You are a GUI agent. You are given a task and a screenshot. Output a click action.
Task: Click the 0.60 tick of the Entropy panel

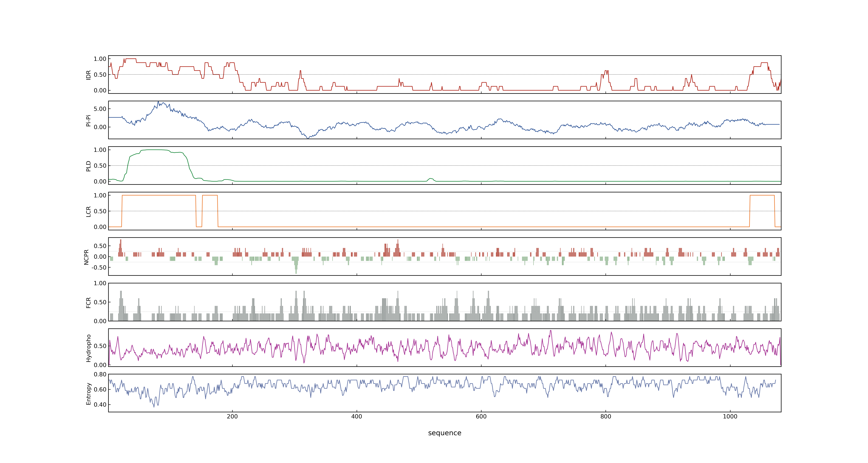tap(100, 390)
